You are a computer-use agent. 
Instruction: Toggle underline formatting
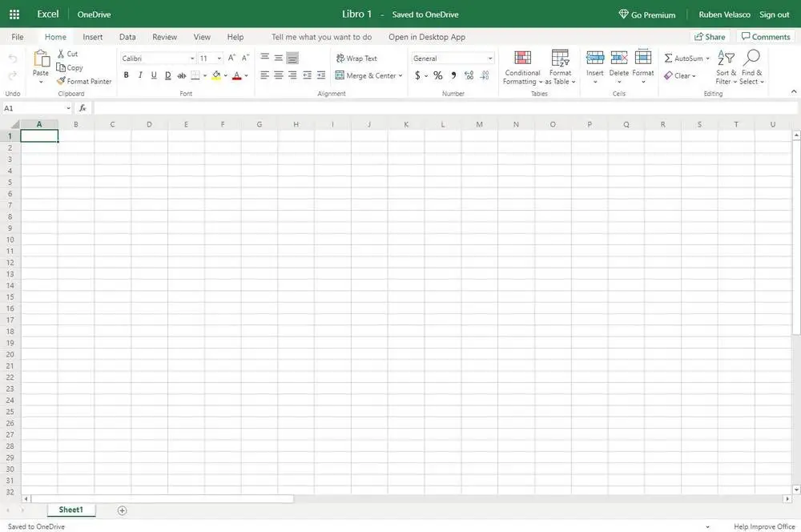click(x=154, y=75)
